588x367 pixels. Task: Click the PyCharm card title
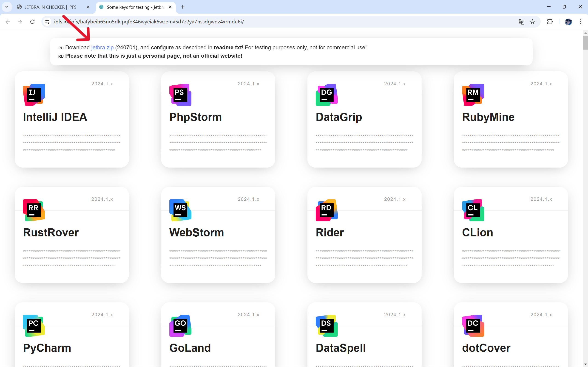(47, 348)
